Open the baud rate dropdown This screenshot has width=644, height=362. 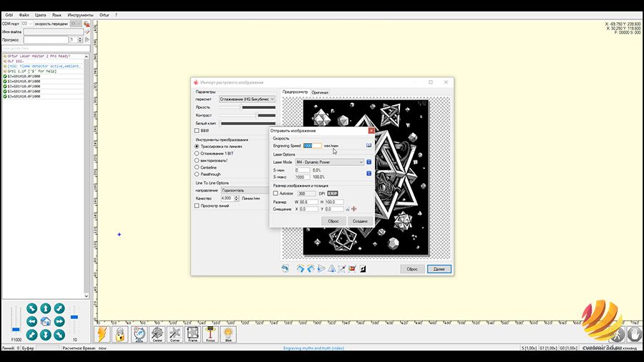[x=76, y=24]
